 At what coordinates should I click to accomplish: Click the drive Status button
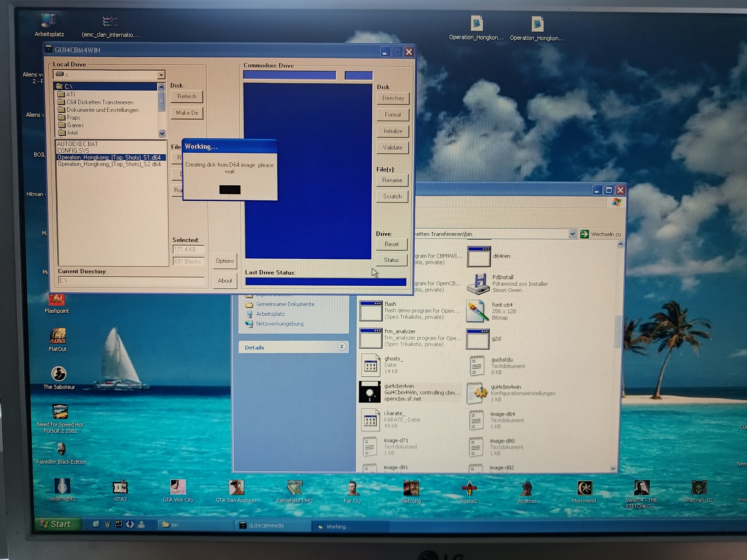tap(391, 260)
